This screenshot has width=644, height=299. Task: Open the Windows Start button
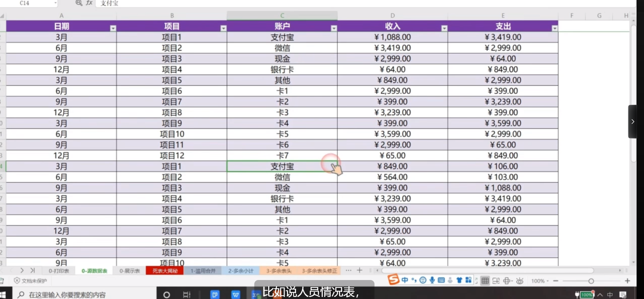click(2, 294)
